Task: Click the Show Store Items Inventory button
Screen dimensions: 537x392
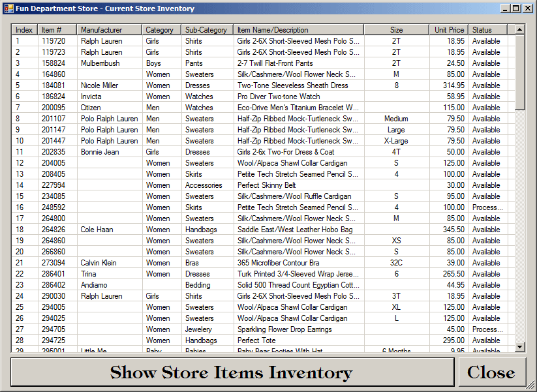Action: [x=232, y=372]
